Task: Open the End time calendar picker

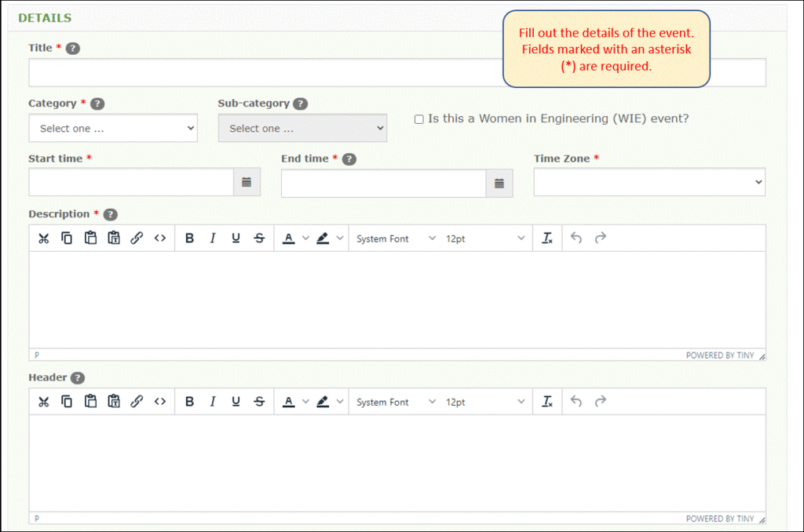Action: click(499, 183)
